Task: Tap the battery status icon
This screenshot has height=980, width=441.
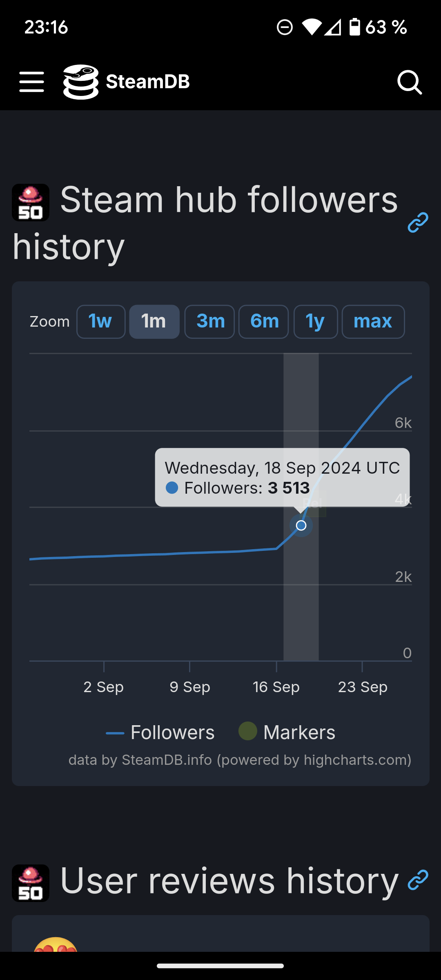Action: pyautogui.click(x=355, y=27)
